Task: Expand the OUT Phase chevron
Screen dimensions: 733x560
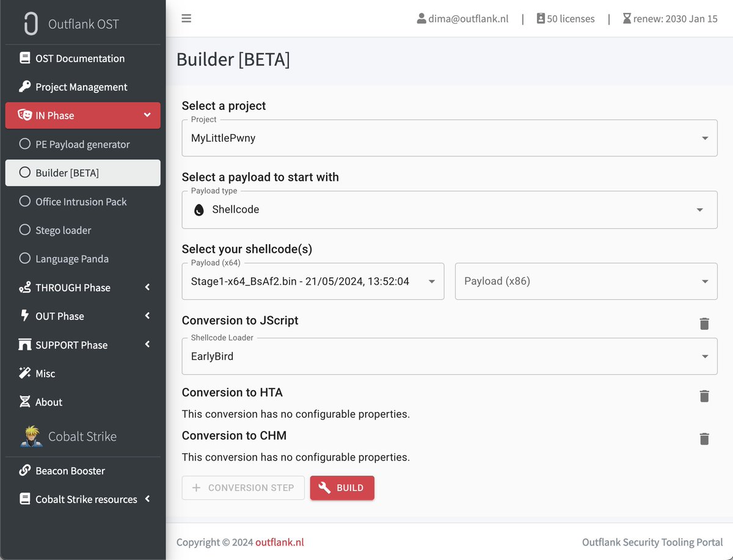Action: (x=147, y=316)
